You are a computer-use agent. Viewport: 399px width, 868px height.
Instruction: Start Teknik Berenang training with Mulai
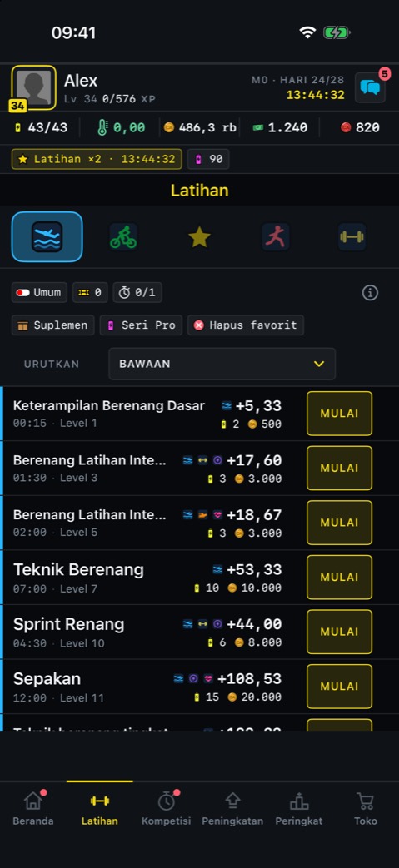(339, 578)
